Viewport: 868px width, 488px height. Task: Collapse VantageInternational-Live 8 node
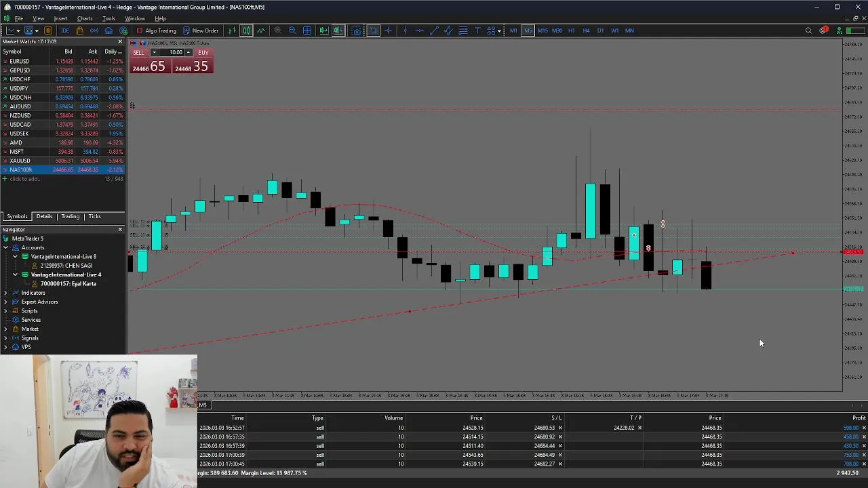coord(16,257)
